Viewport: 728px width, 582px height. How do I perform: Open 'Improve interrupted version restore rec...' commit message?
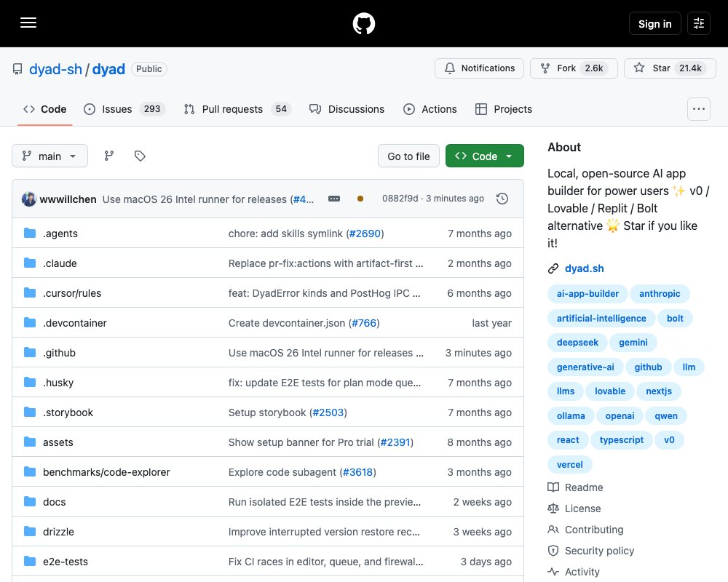point(324,531)
